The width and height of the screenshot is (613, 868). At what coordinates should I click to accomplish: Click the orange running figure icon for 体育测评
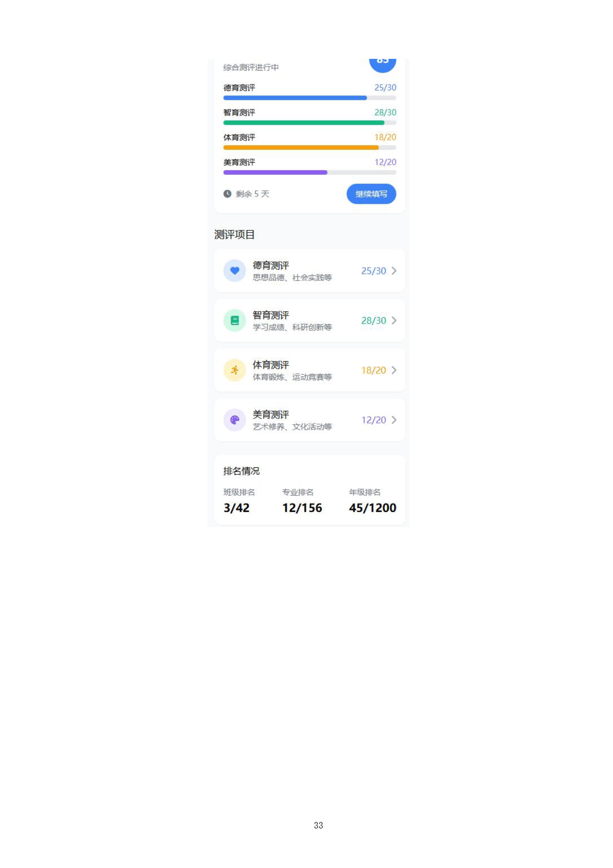click(235, 370)
